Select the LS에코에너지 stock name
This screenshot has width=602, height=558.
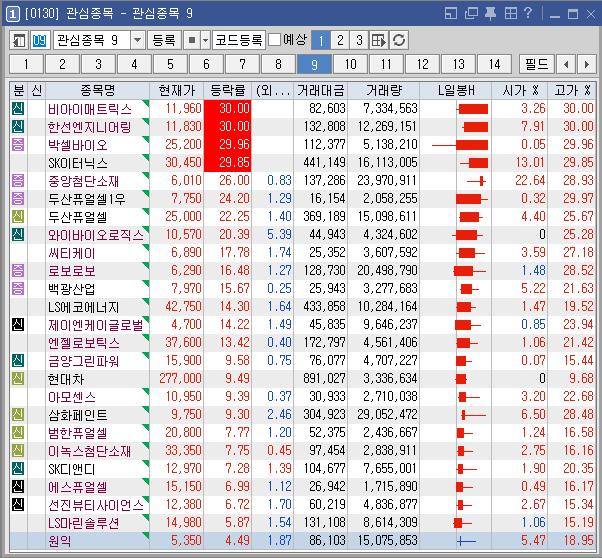tap(83, 307)
